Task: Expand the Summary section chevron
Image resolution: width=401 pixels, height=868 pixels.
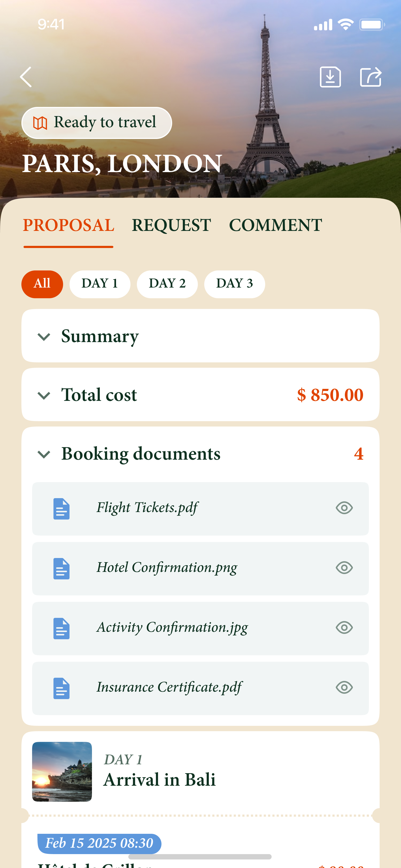Action: [44, 337]
